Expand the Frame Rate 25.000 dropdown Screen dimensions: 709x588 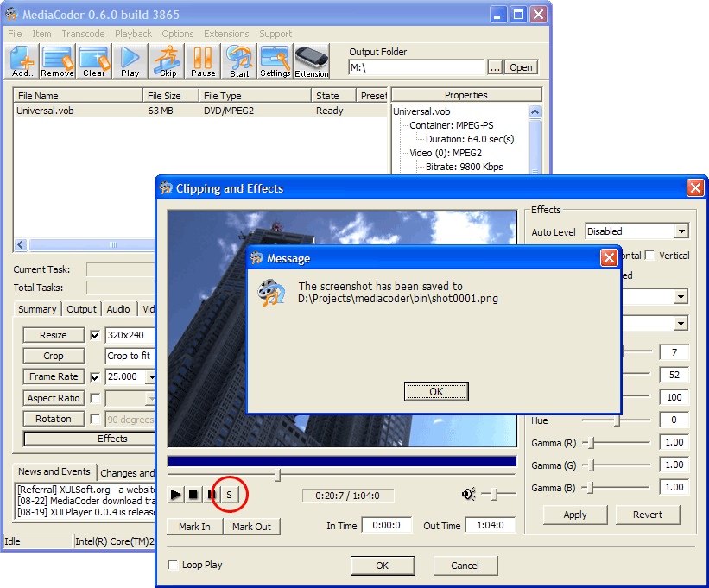152,377
